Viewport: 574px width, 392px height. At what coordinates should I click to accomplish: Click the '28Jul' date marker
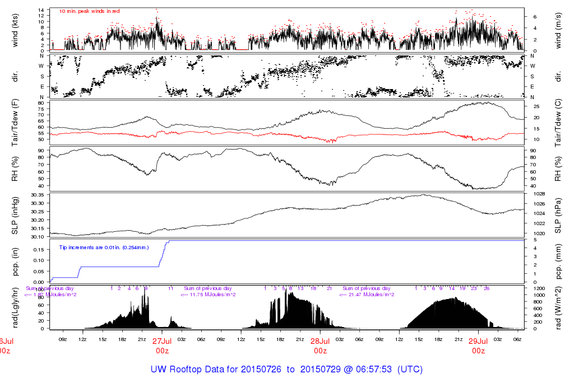click(320, 341)
